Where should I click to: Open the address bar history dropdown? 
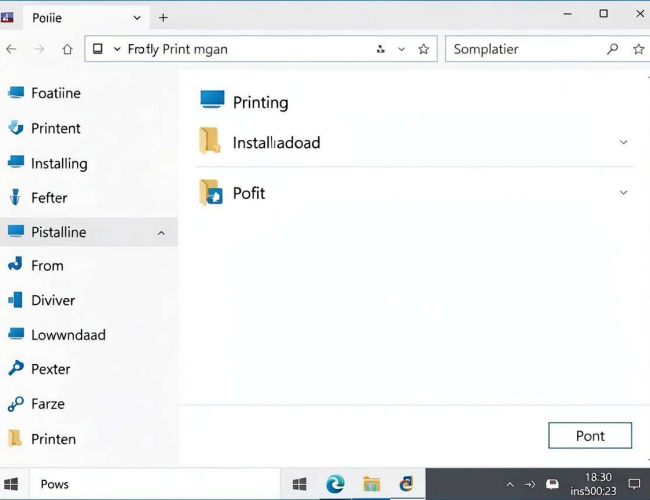(x=401, y=49)
